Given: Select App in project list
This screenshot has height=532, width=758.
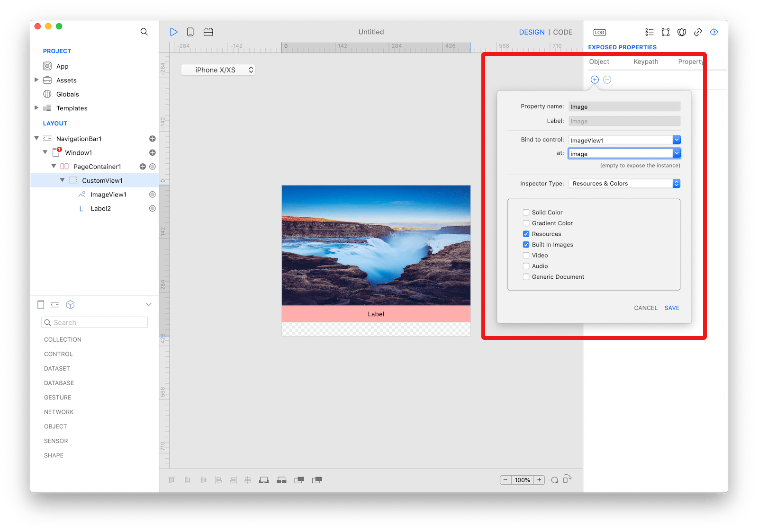Looking at the screenshot, I should click(63, 66).
